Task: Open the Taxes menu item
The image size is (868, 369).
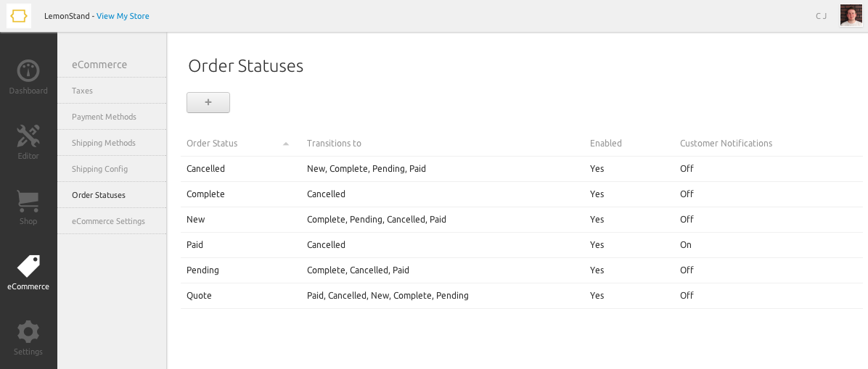Action: pos(82,91)
